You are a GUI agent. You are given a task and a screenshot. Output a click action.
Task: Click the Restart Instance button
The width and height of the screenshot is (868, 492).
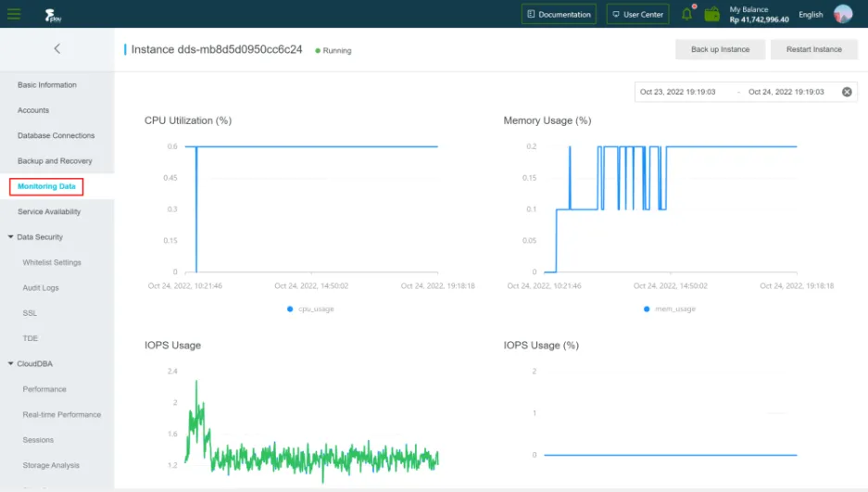pos(813,49)
